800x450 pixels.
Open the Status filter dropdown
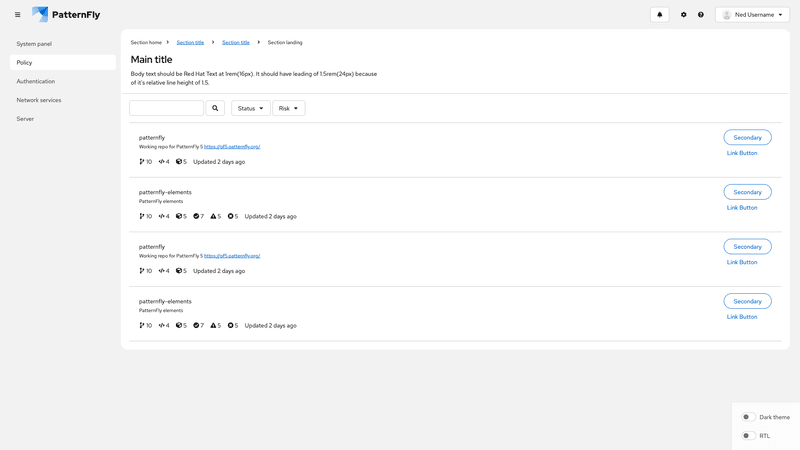pos(251,108)
